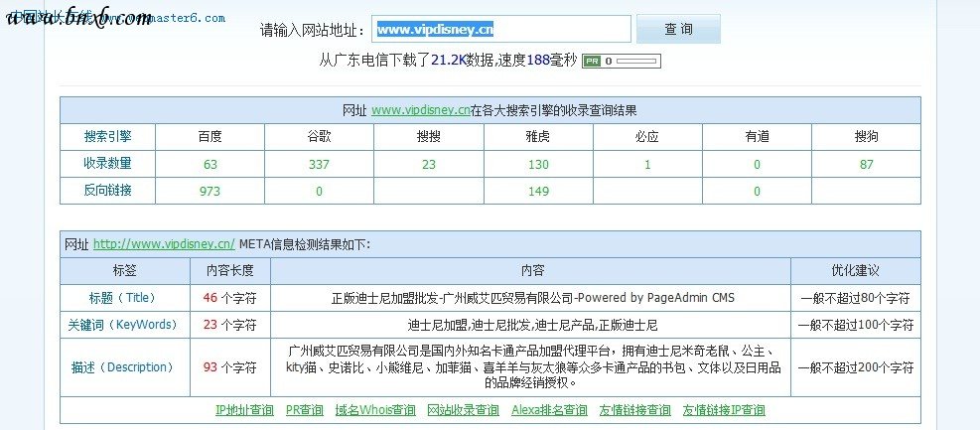Go to PR查询 link

[304, 410]
